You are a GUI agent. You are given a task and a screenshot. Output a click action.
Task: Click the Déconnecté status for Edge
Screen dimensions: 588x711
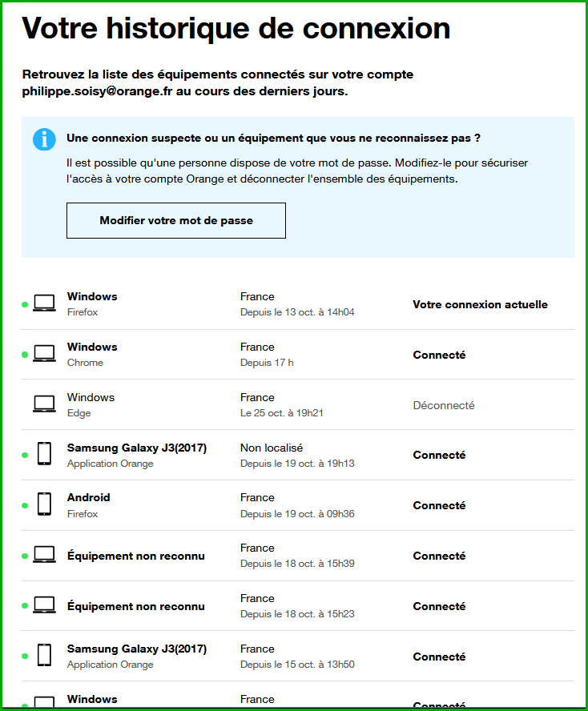click(443, 405)
